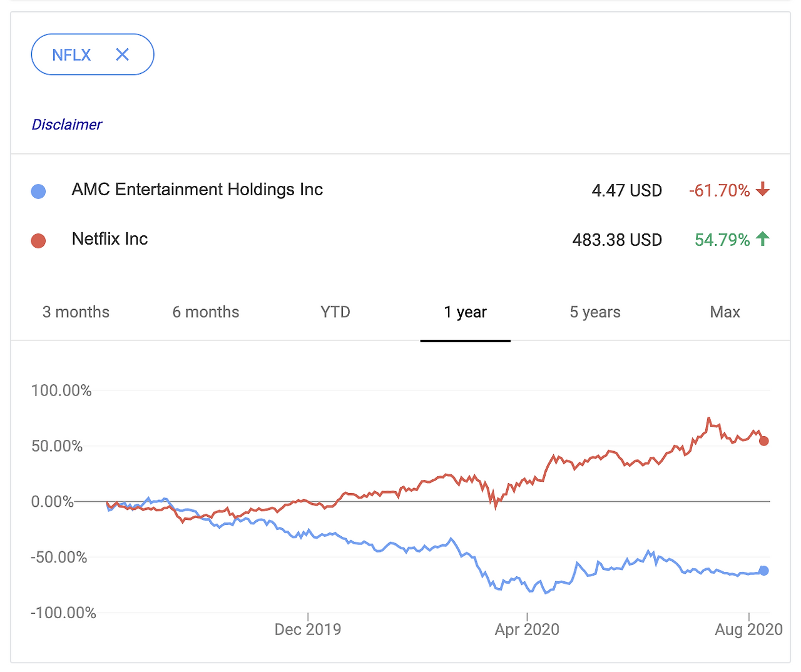This screenshot has height=672, width=801.
Task: Select AMC Entertainment Holdings Inc row
Action: pos(197,190)
